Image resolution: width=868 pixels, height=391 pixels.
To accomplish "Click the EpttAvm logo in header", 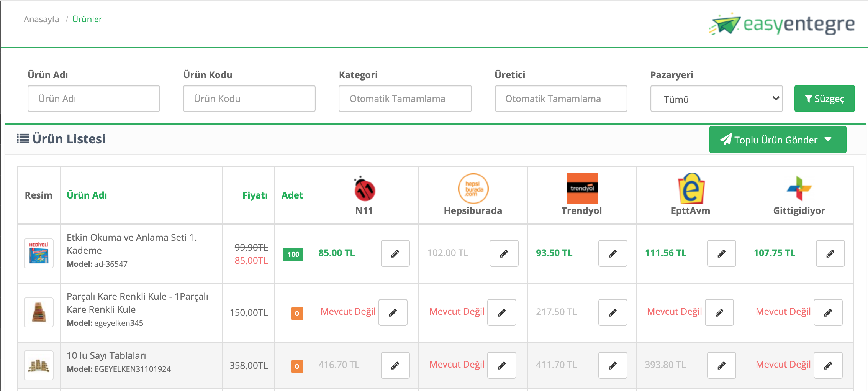I will 691,189.
